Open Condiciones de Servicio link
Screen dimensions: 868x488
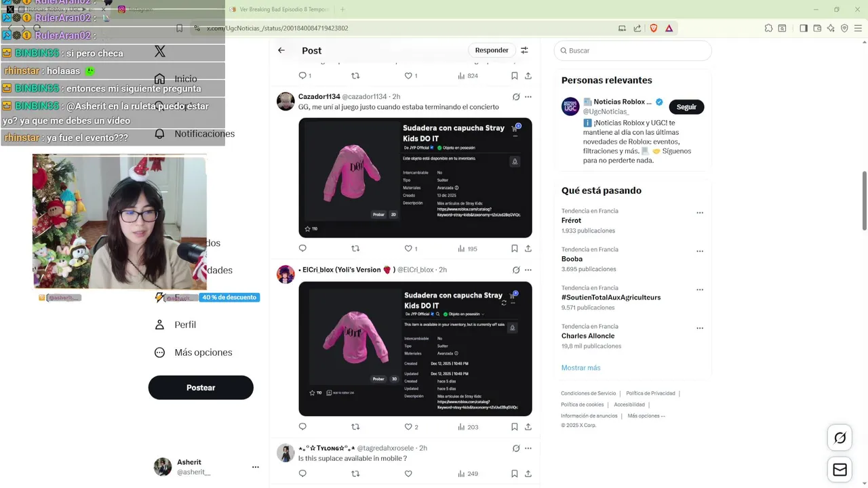(x=589, y=393)
